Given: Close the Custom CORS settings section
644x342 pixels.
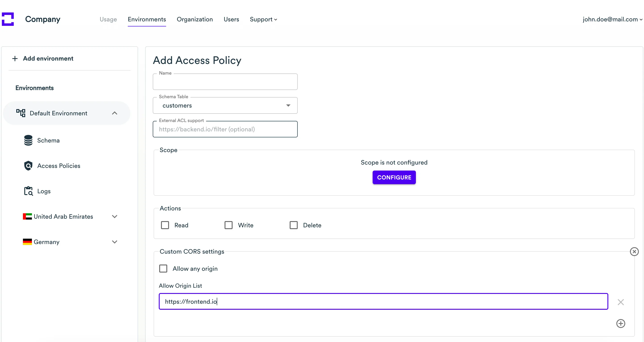Looking at the screenshot, I should [x=634, y=252].
